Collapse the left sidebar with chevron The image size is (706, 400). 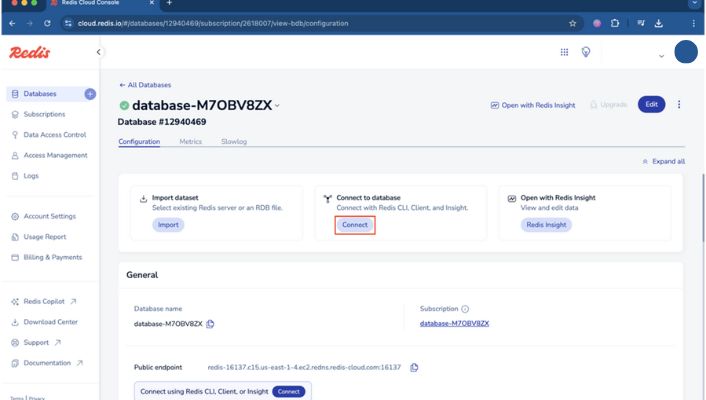[99, 52]
